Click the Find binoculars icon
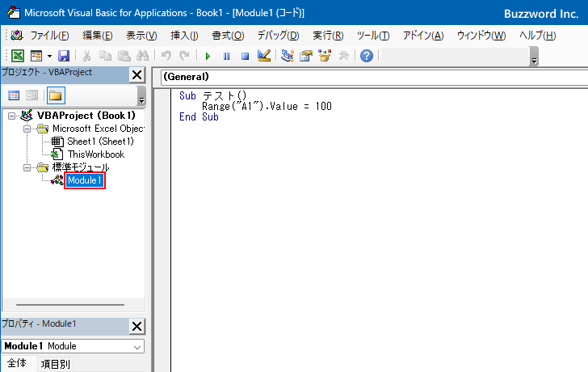Viewport: 588px width, 372px height. point(142,56)
